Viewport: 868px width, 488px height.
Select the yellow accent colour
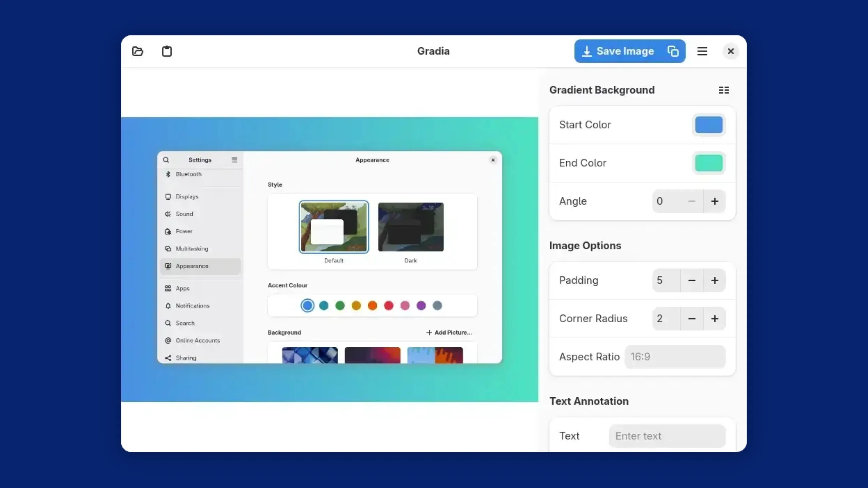[x=356, y=306]
